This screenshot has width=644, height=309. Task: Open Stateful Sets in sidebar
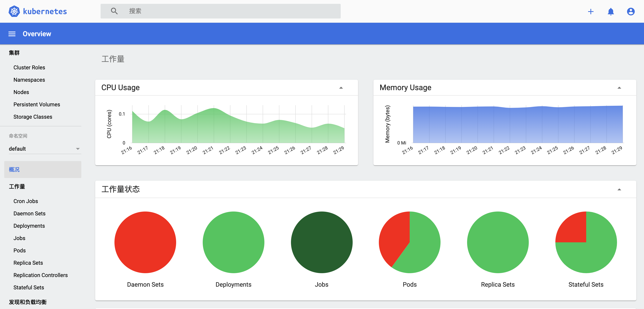click(29, 287)
